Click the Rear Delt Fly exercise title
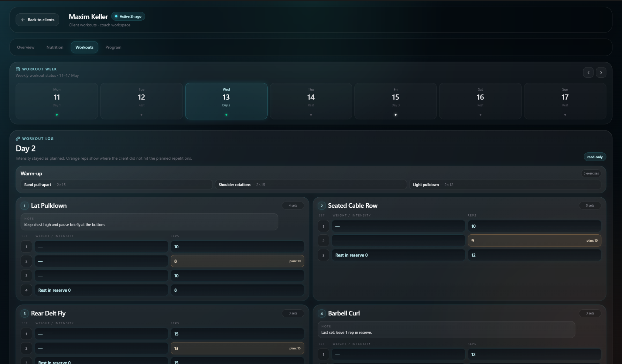622x364 pixels. point(48,313)
